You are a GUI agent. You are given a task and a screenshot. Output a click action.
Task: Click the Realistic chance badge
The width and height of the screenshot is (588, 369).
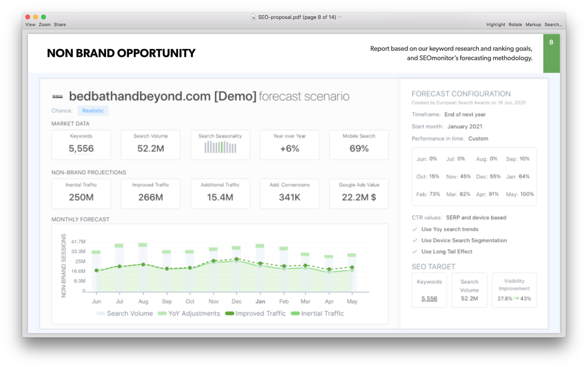tap(93, 111)
